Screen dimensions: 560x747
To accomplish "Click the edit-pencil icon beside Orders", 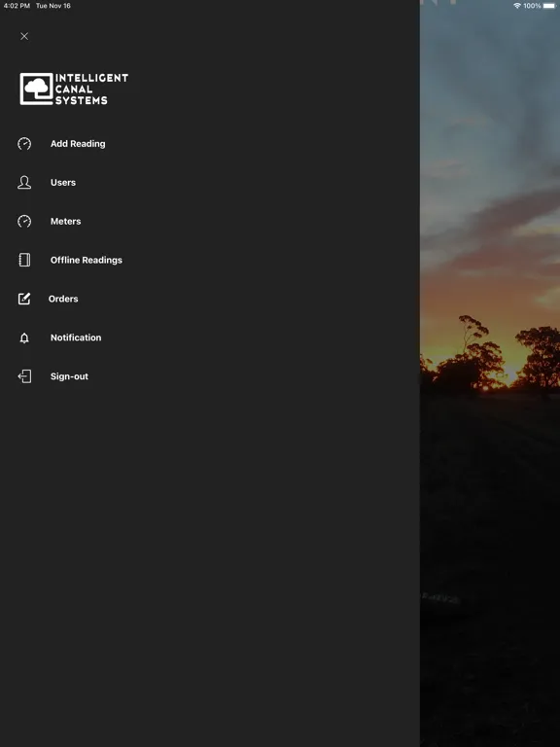I will tap(24, 299).
